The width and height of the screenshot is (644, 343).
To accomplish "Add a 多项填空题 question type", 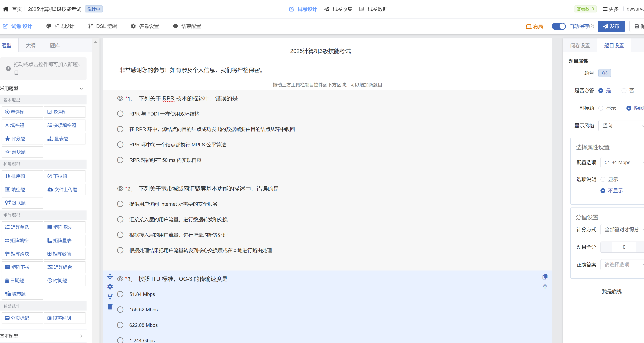I will [x=65, y=125].
